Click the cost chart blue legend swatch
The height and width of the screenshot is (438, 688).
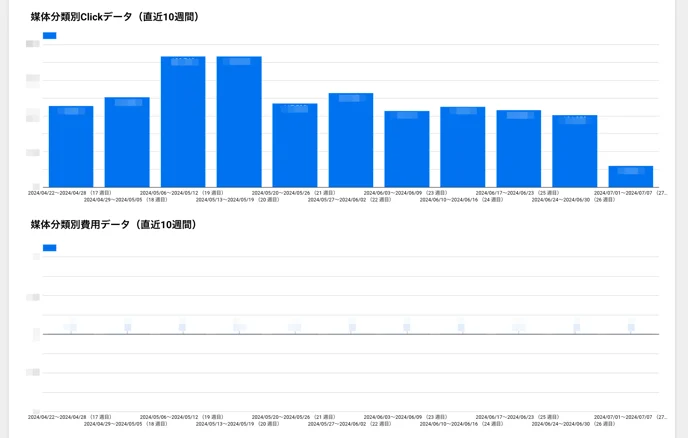(49, 248)
